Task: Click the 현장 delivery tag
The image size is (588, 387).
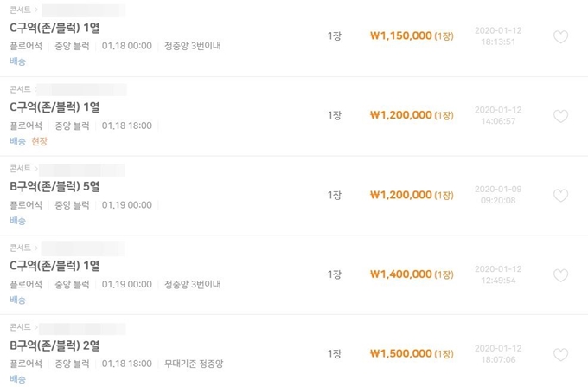Action: (40, 141)
